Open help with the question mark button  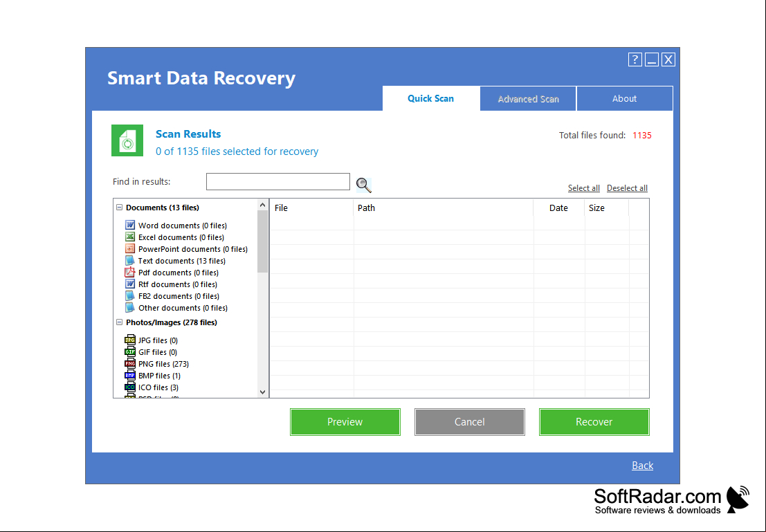(x=635, y=59)
